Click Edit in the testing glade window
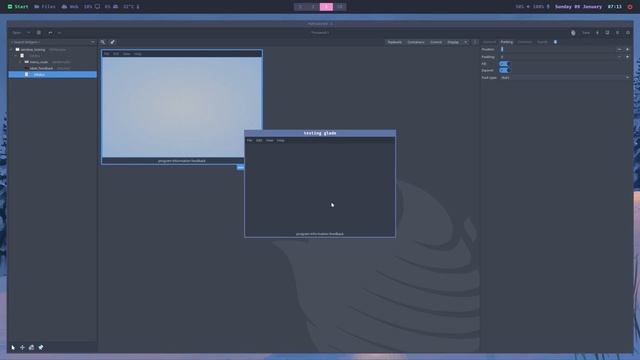 tap(259, 140)
